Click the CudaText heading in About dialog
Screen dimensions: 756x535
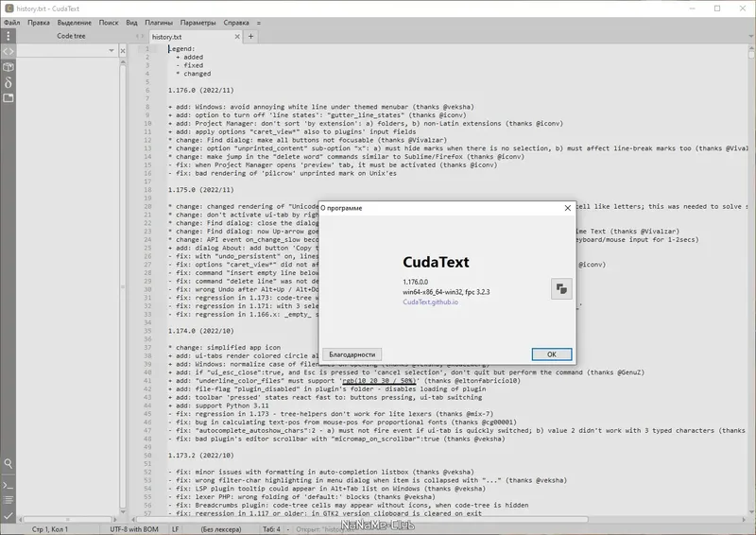click(436, 262)
